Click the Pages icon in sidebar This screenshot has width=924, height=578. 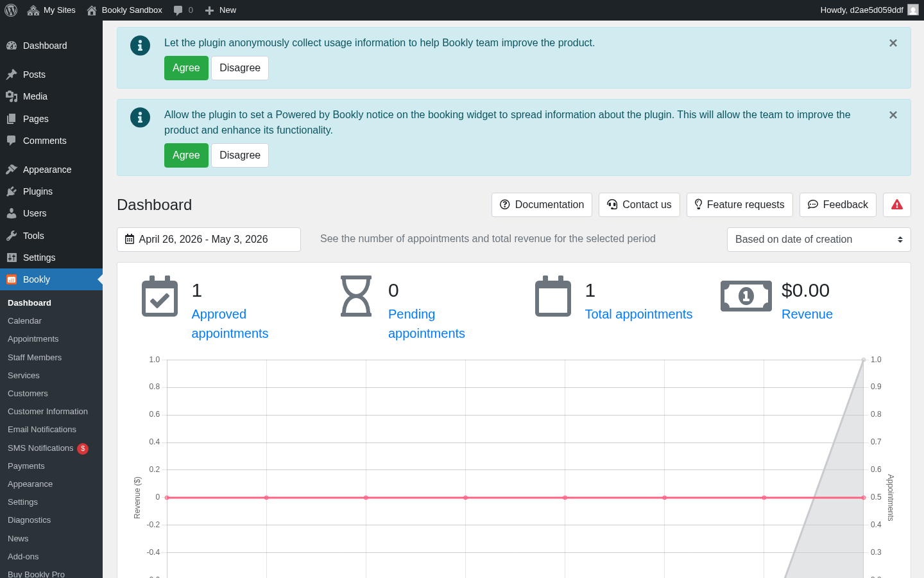[x=12, y=119]
